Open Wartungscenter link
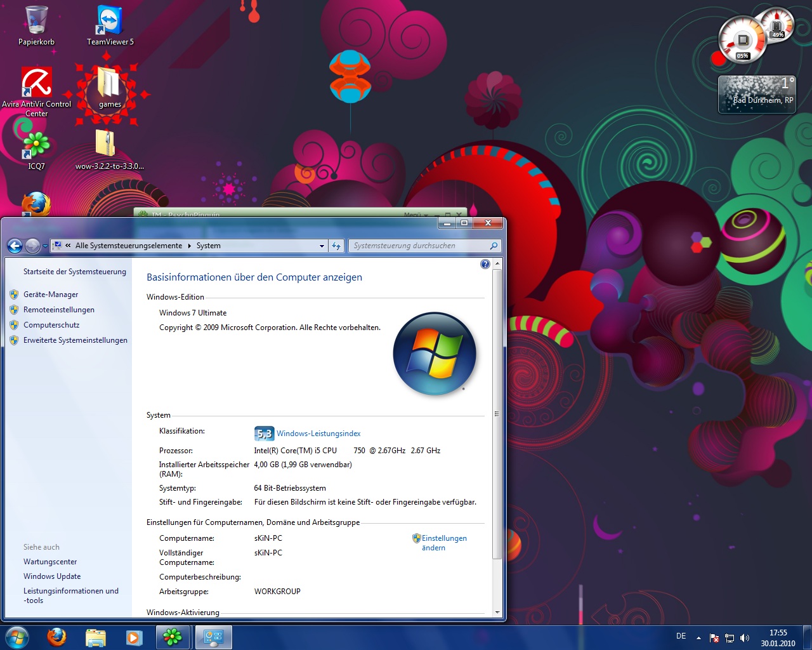This screenshot has height=650, width=812. coord(50,562)
